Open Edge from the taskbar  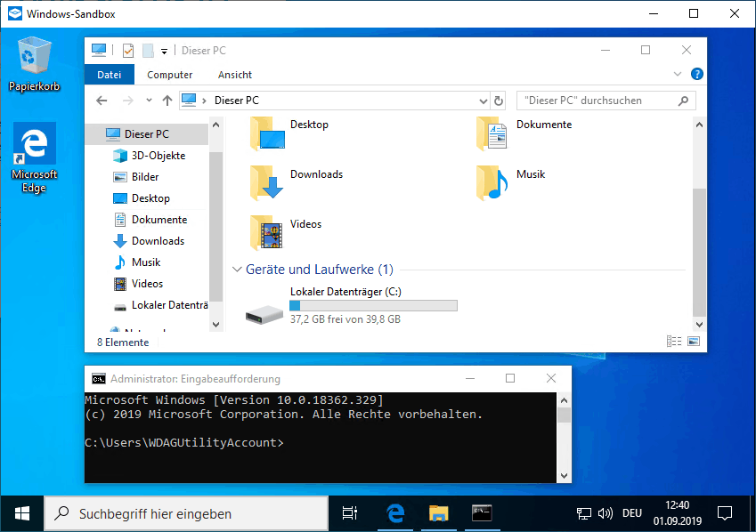[394, 513]
